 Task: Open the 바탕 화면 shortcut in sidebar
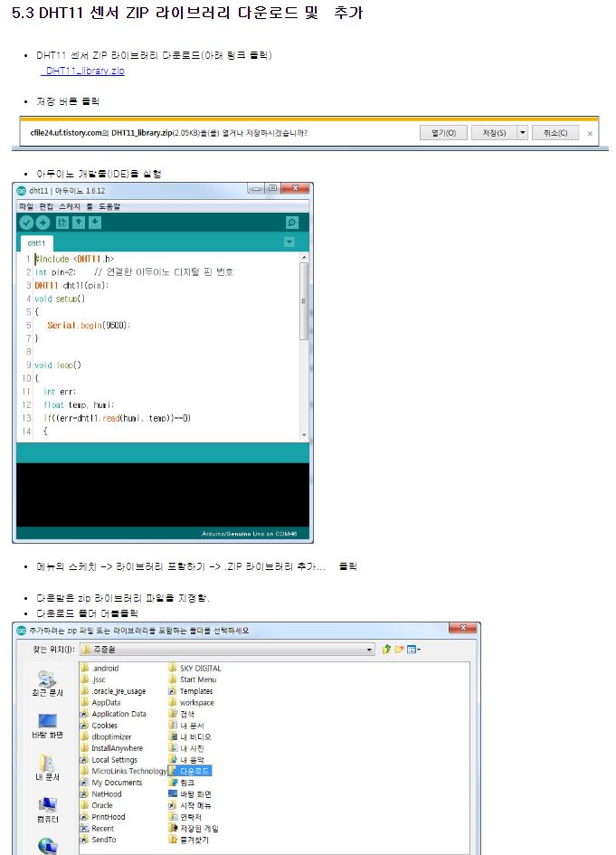click(x=47, y=727)
